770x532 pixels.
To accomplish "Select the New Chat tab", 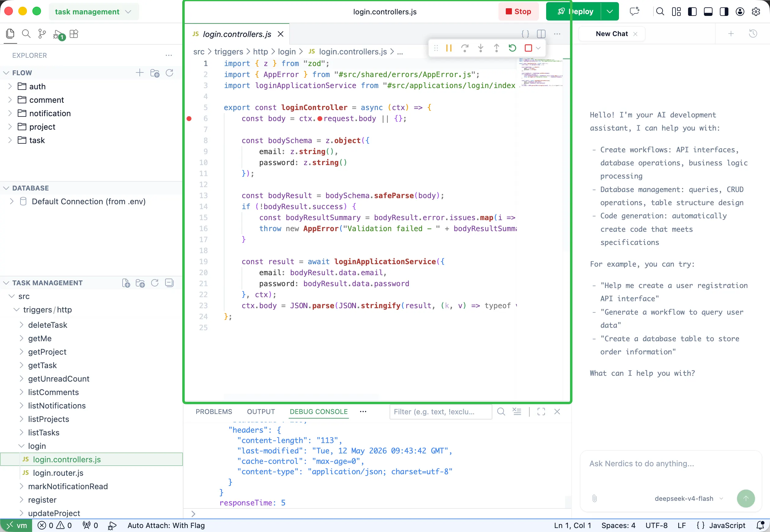I will (x=612, y=34).
